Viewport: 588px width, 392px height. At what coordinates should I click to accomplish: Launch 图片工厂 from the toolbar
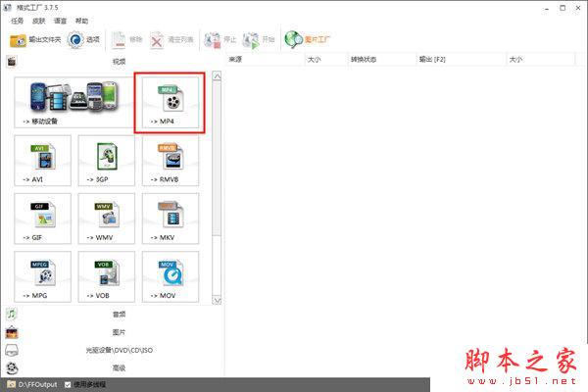coord(307,39)
